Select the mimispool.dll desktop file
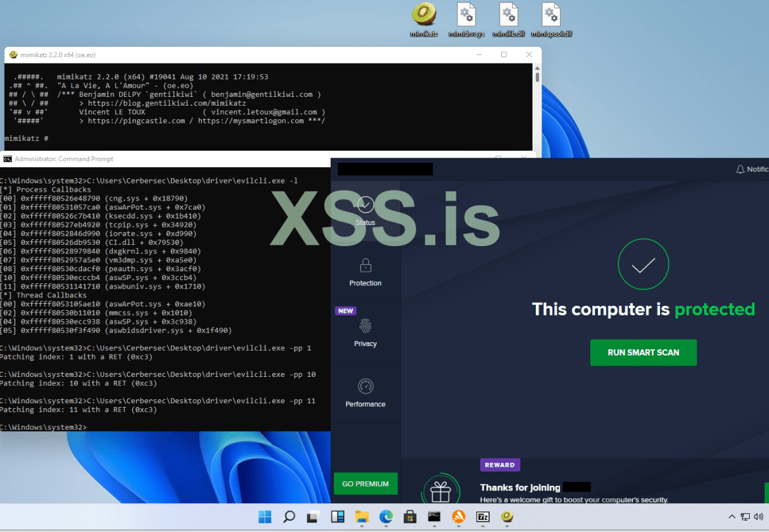Screen dimensions: 769x532 (x=550, y=19)
